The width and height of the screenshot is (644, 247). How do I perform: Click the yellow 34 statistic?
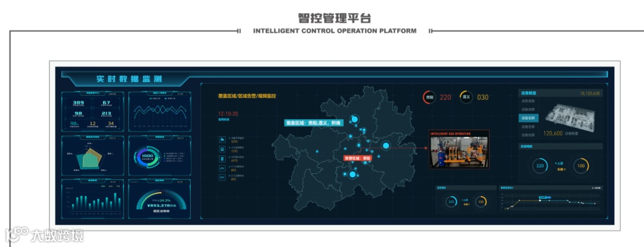(x=110, y=123)
